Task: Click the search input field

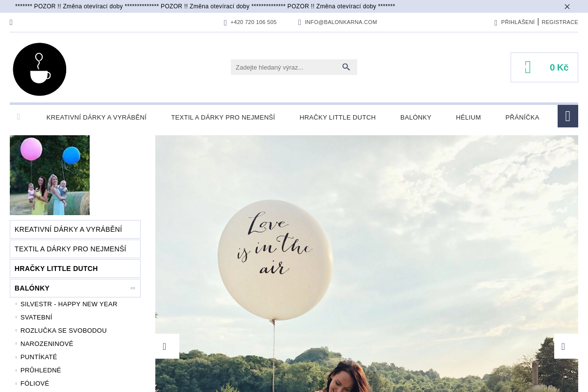Action: 284,67
